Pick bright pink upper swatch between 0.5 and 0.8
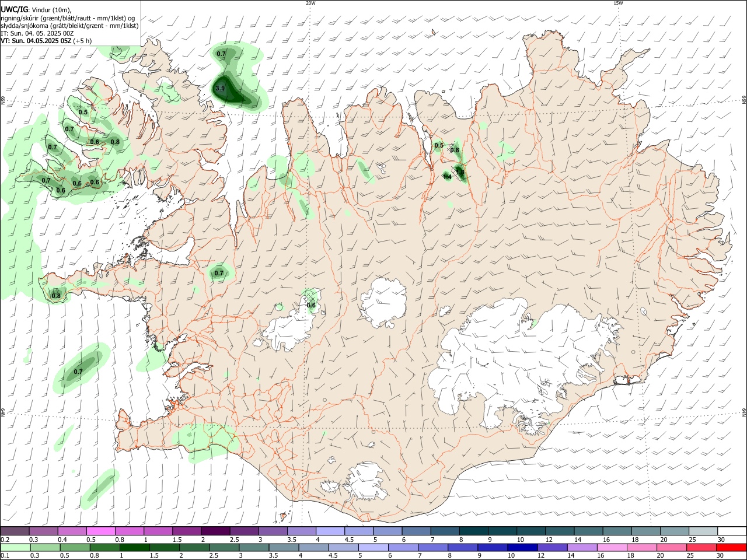The width and height of the screenshot is (747, 560). click(x=100, y=531)
